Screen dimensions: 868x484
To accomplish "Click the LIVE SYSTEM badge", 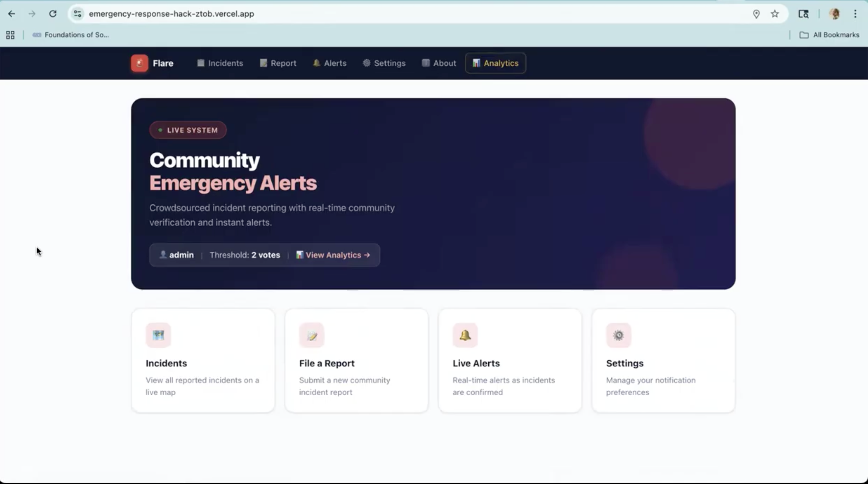I will click(188, 130).
